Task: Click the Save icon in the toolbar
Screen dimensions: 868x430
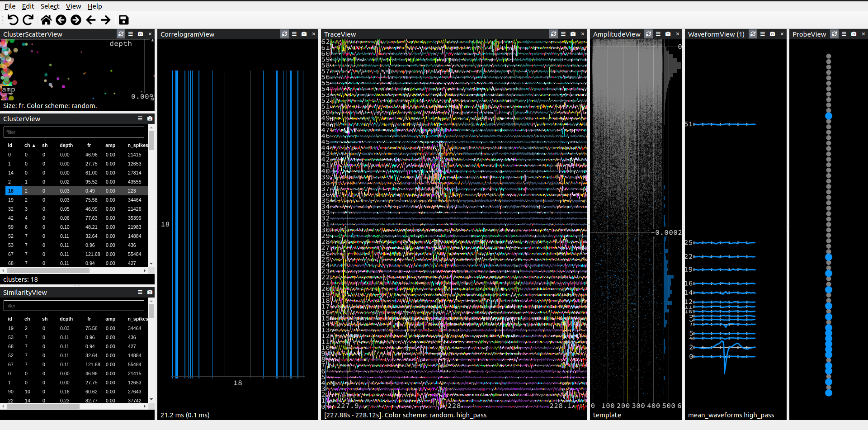Action: [x=123, y=20]
